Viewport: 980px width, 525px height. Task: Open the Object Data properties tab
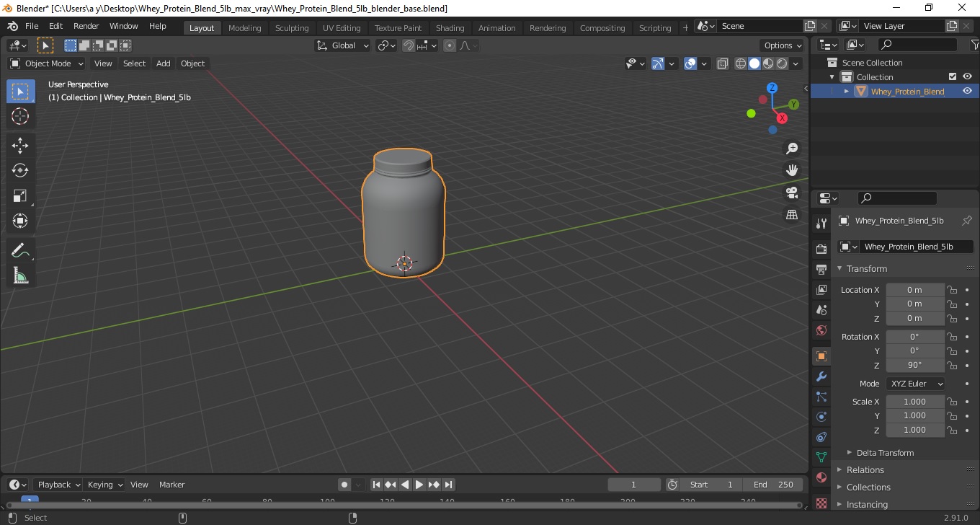point(821,457)
